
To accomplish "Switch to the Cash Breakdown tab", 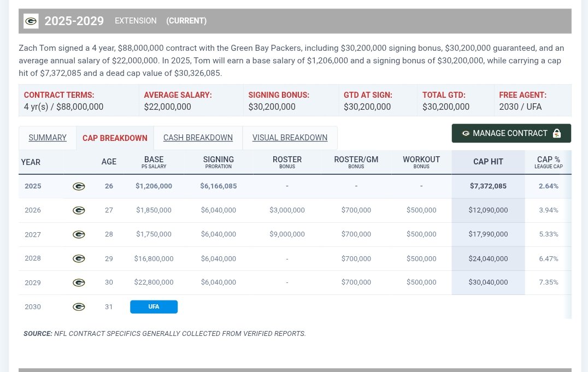I will click(198, 138).
